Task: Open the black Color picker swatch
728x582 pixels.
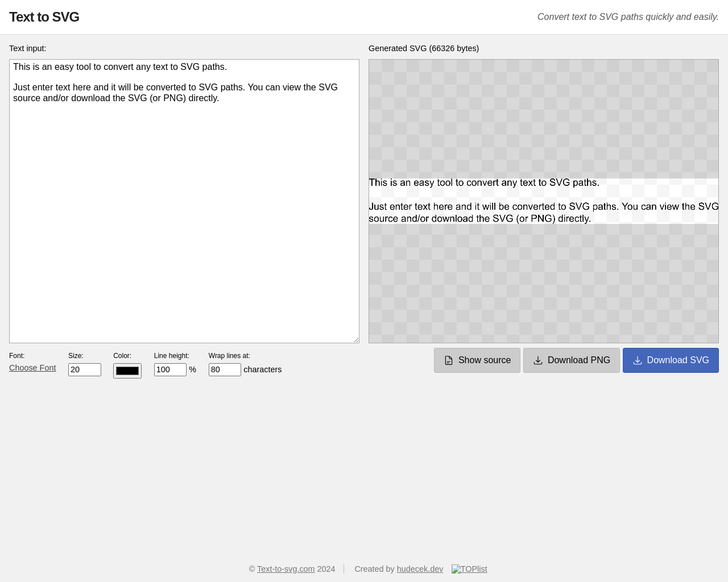Action: click(x=127, y=371)
